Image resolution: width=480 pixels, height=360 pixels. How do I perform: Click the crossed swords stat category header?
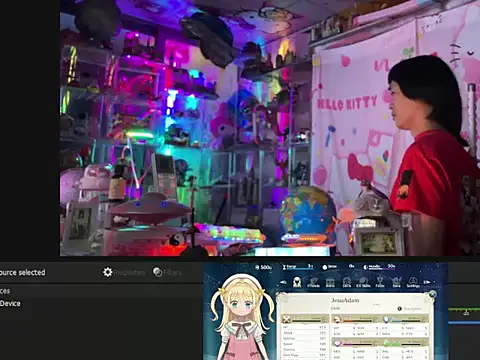[x=305, y=319]
